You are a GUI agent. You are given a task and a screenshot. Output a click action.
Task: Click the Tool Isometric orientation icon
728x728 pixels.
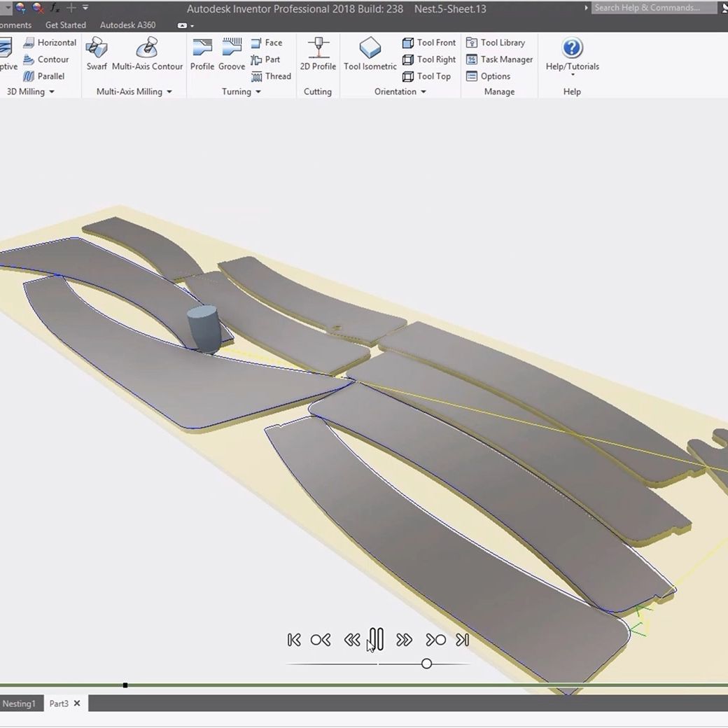coord(369,52)
